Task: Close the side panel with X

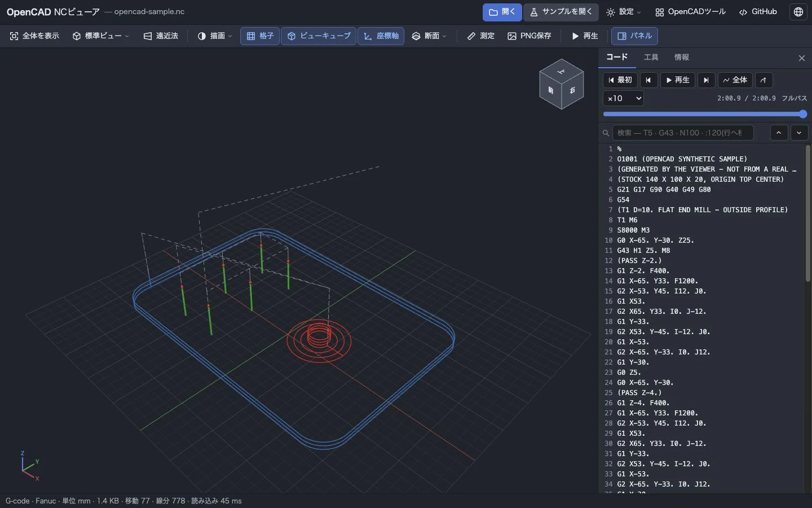Action: (801, 58)
